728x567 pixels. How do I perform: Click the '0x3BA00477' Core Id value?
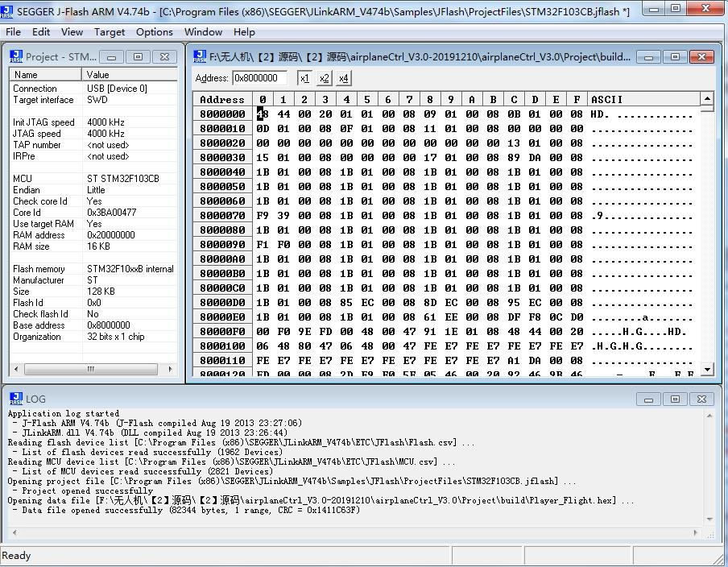pyautogui.click(x=111, y=212)
